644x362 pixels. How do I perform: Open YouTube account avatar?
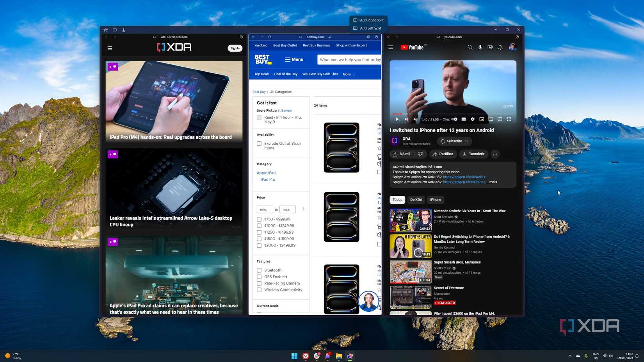coord(512,47)
